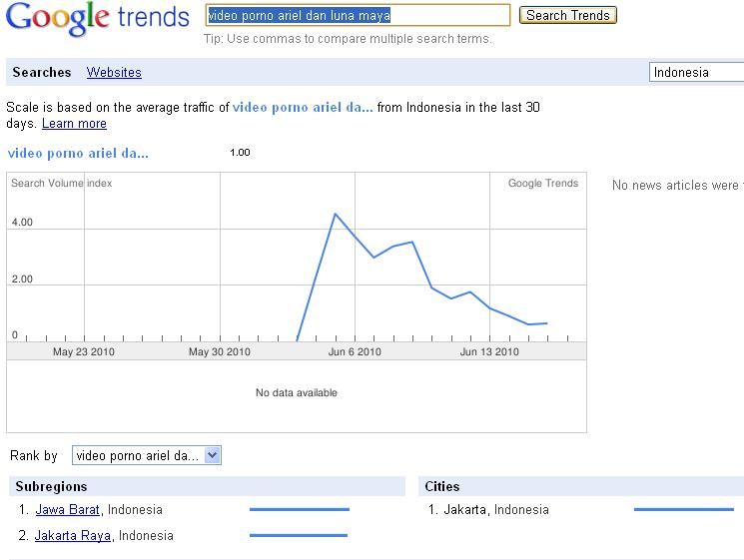Image resolution: width=744 pixels, height=560 pixels.
Task: Click the blue search term in scale description
Action: pos(303,107)
